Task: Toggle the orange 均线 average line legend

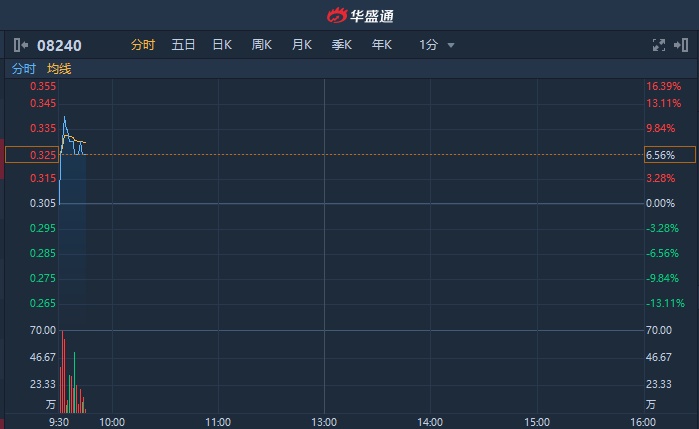Action: (59, 69)
